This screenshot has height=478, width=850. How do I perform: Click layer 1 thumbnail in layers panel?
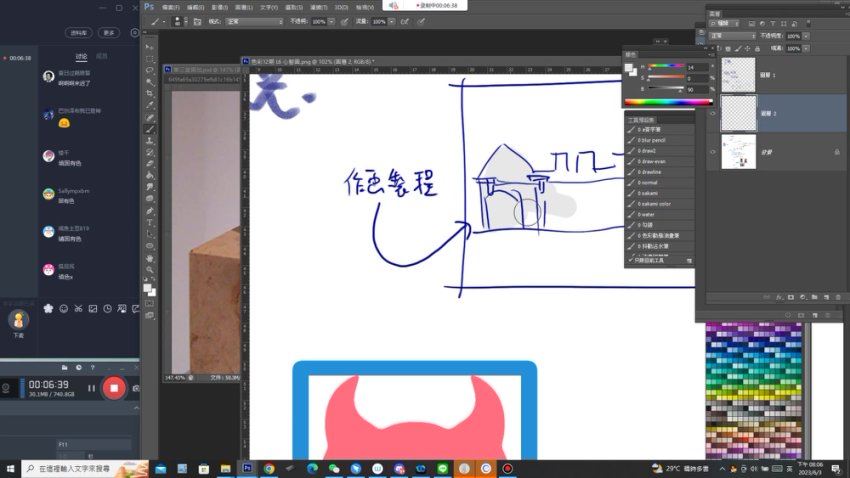(738, 75)
